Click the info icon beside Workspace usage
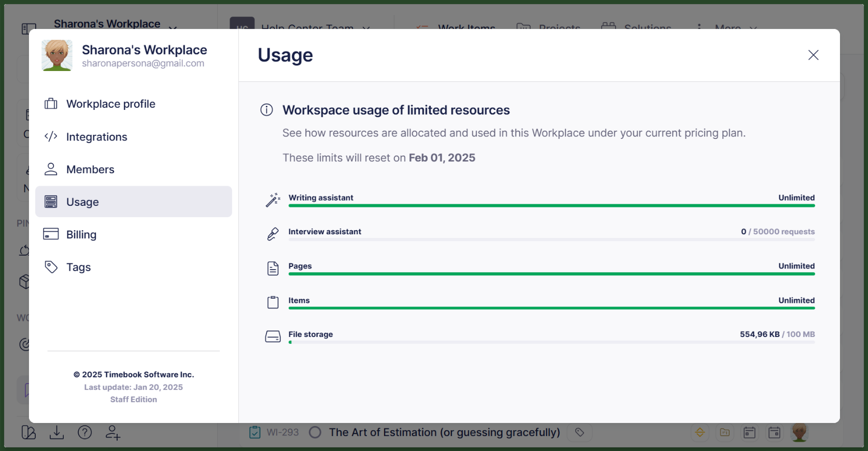 266,110
